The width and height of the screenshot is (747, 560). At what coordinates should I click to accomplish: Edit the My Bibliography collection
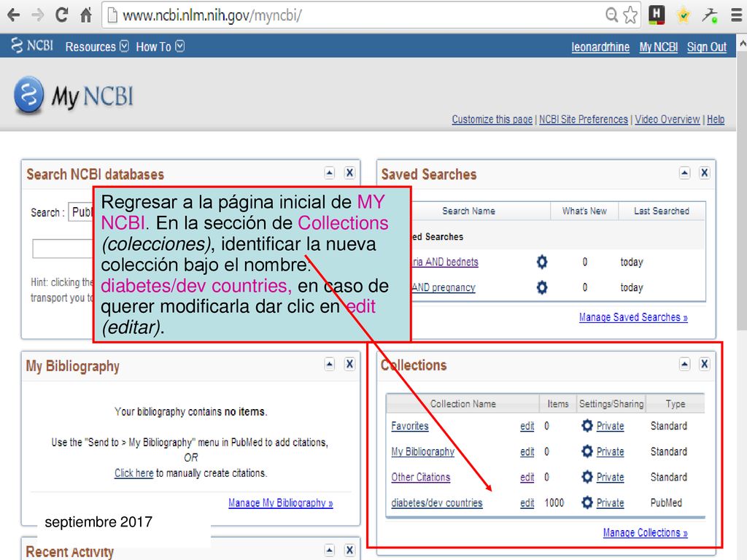(527, 451)
